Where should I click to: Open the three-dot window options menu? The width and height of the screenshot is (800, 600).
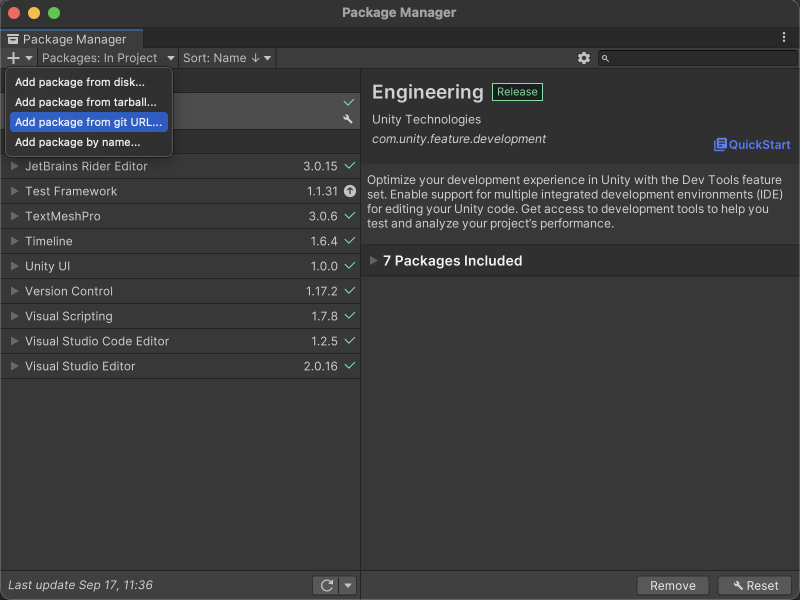coord(784,37)
